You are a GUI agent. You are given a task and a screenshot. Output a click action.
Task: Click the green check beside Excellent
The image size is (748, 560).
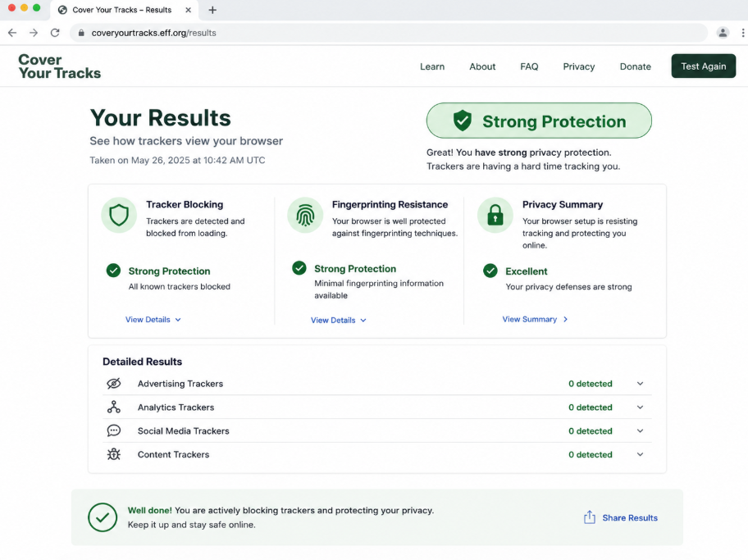pos(490,271)
